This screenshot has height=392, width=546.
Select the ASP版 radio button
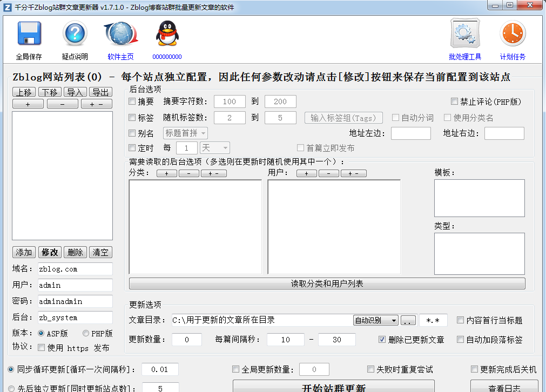pyautogui.click(x=41, y=333)
